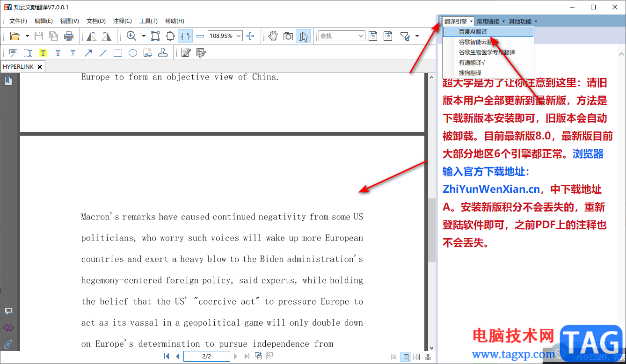
Task: Enable single page layout view
Action: pos(394,357)
